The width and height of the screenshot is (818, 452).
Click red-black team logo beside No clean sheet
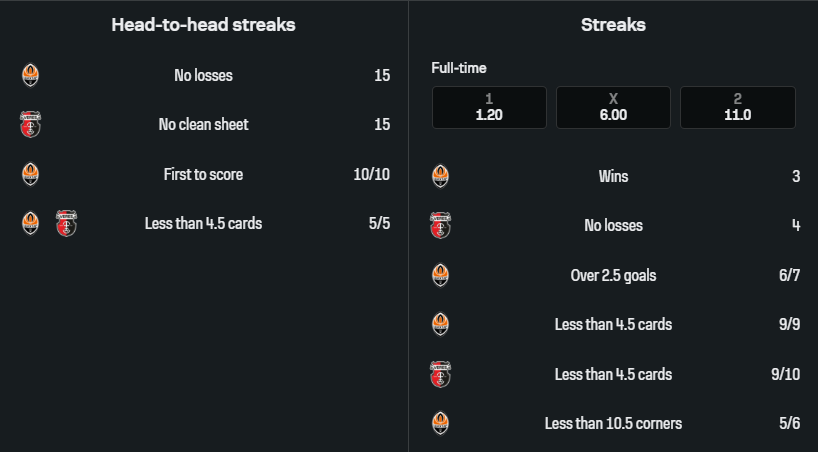pyautogui.click(x=31, y=125)
